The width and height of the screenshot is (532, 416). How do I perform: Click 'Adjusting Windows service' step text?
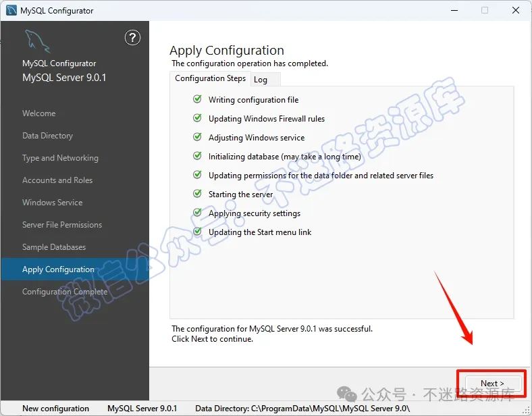[257, 137]
